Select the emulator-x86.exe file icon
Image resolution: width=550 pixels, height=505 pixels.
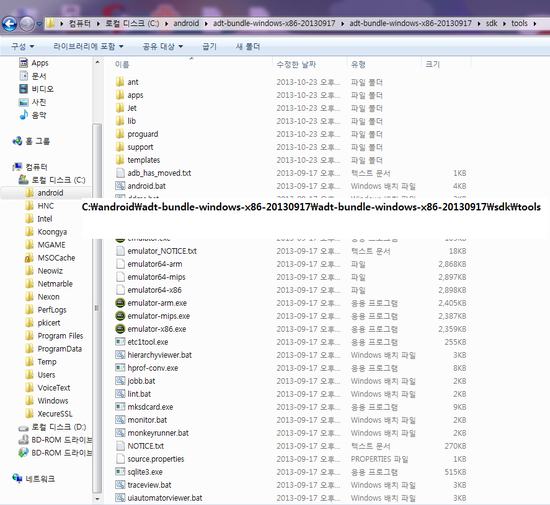pos(120,329)
